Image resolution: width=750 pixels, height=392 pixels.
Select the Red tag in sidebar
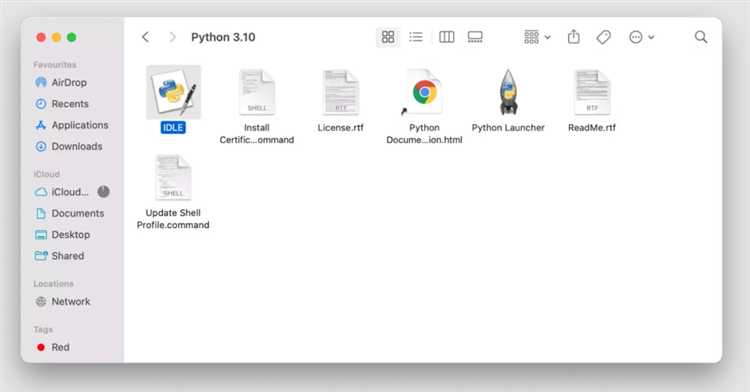click(53, 347)
